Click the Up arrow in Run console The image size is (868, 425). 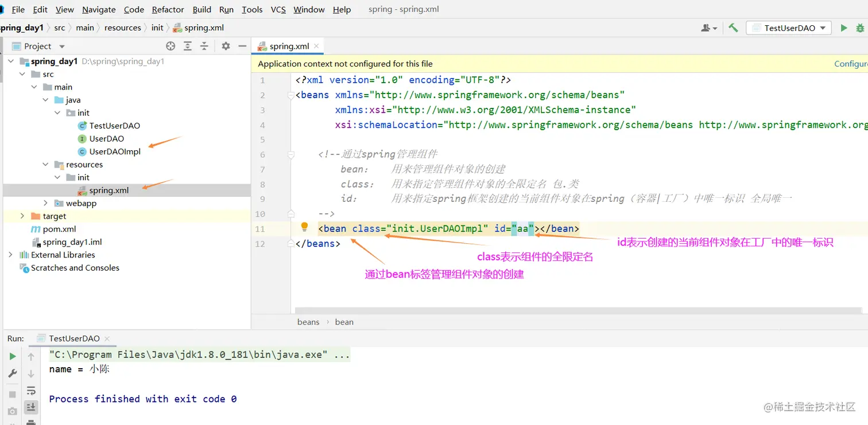(x=31, y=357)
